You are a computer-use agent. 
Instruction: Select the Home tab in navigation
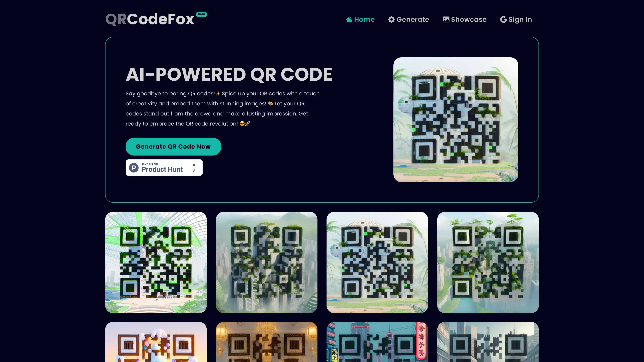click(x=360, y=19)
